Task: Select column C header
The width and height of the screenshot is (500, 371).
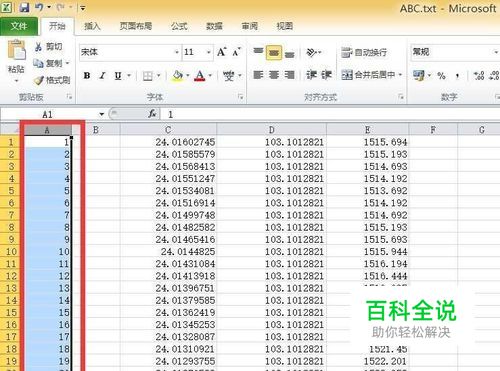Action: click(x=168, y=130)
